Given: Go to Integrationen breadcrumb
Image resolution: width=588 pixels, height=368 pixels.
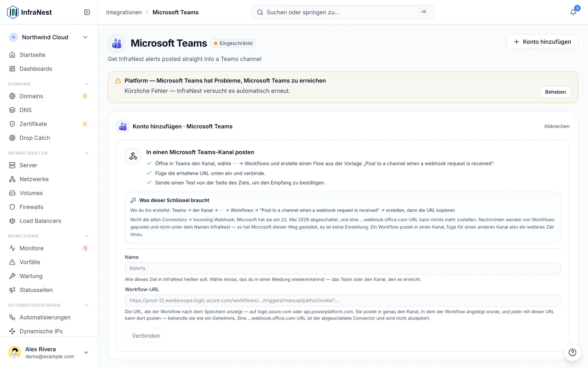Looking at the screenshot, I should [x=124, y=12].
